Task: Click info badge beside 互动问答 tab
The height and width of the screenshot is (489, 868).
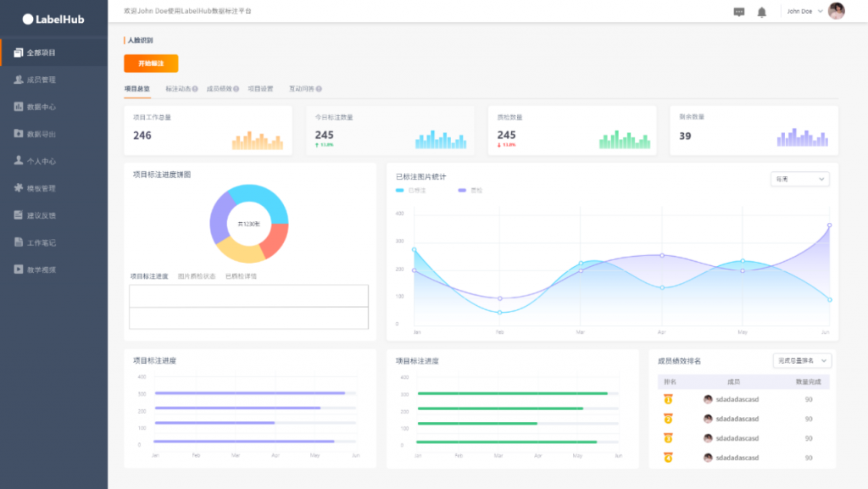Action: (x=319, y=88)
